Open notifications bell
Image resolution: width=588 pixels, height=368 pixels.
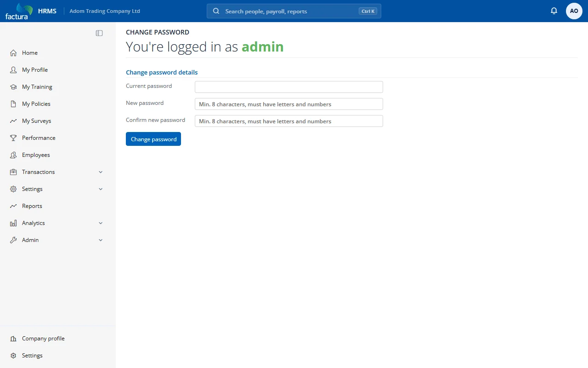coord(554,11)
